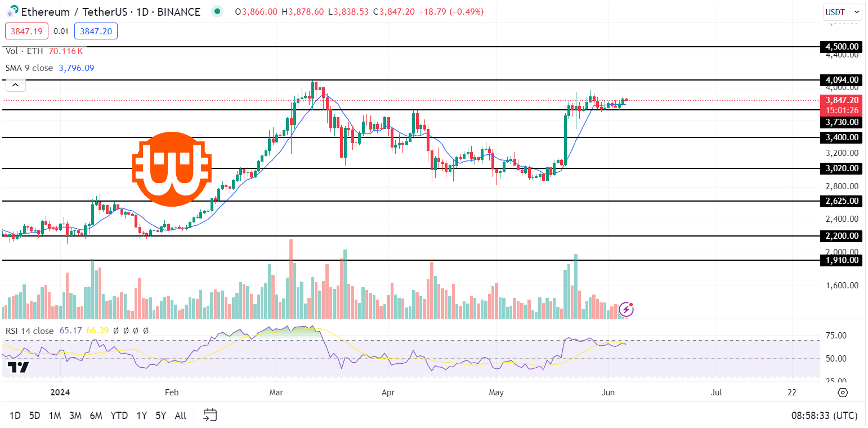Click the green market status dot

point(217,12)
